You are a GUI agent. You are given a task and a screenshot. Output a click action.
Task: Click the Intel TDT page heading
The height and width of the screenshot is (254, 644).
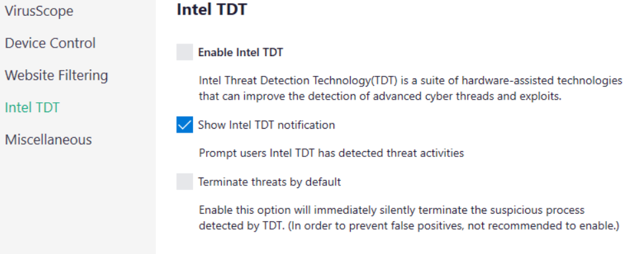[212, 9]
